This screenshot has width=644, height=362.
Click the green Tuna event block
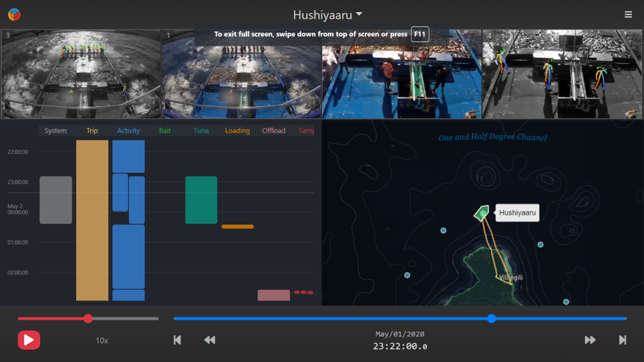201,200
